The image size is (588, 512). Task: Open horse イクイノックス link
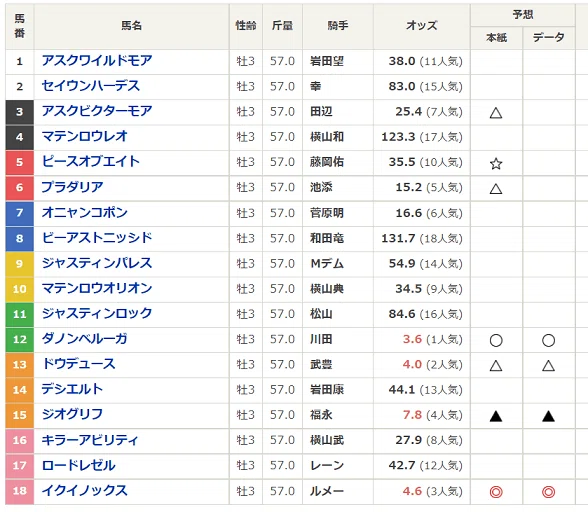84,490
